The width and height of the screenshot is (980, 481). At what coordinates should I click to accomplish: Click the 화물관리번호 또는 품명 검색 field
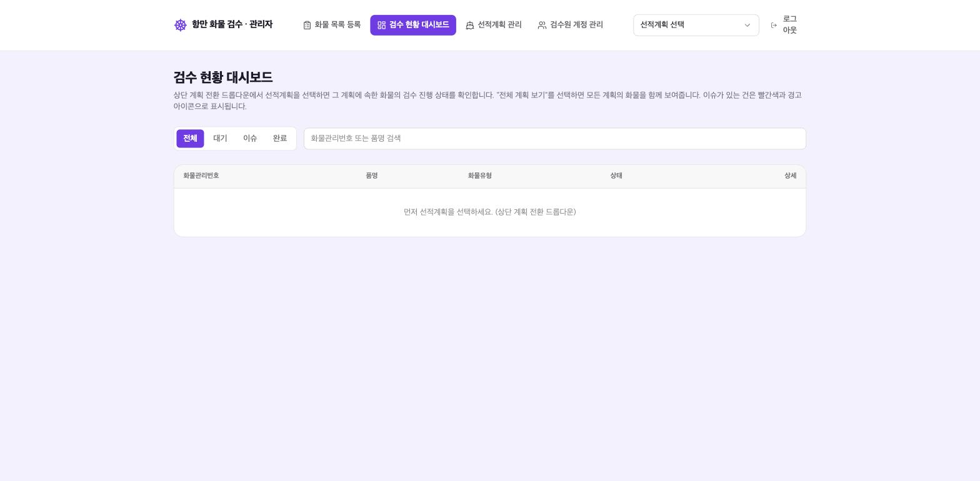(x=554, y=139)
